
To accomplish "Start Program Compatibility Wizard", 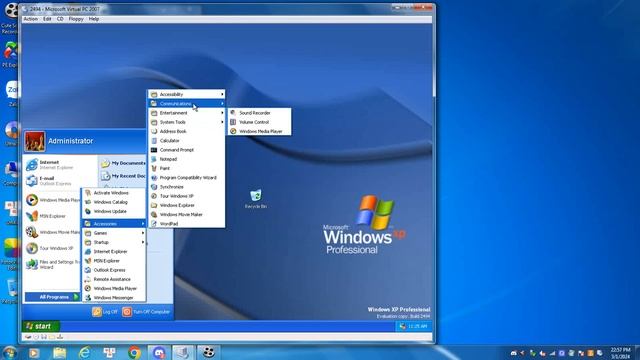I will click(187, 178).
